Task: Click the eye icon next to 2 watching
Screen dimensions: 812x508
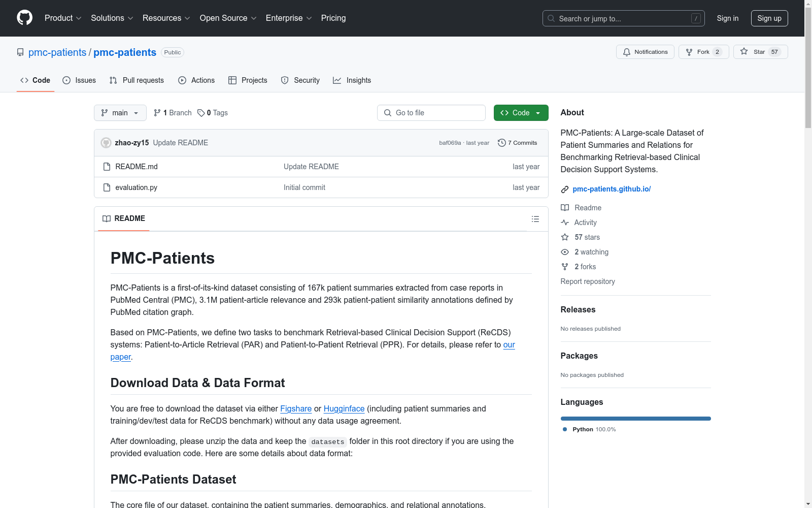Action: coord(565,252)
